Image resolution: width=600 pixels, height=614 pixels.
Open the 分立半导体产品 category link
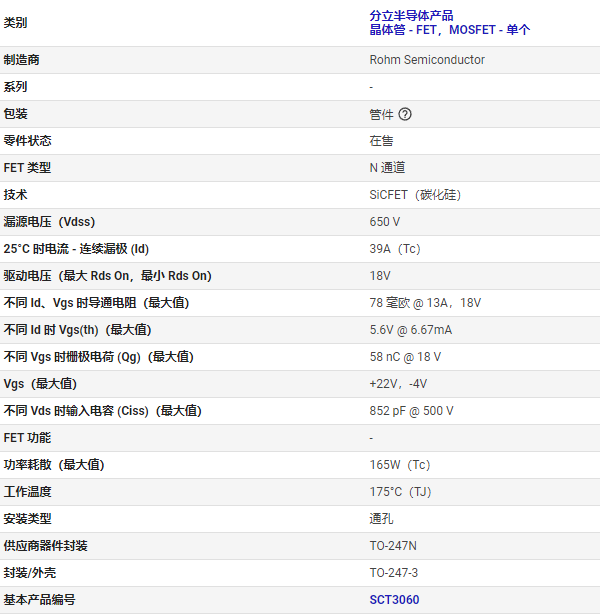pos(411,15)
